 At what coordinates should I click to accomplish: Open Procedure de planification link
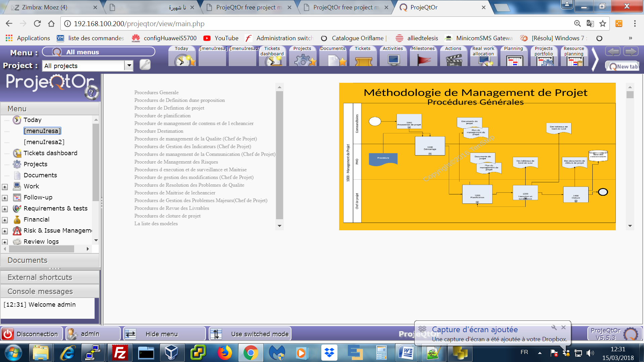point(162,116)
